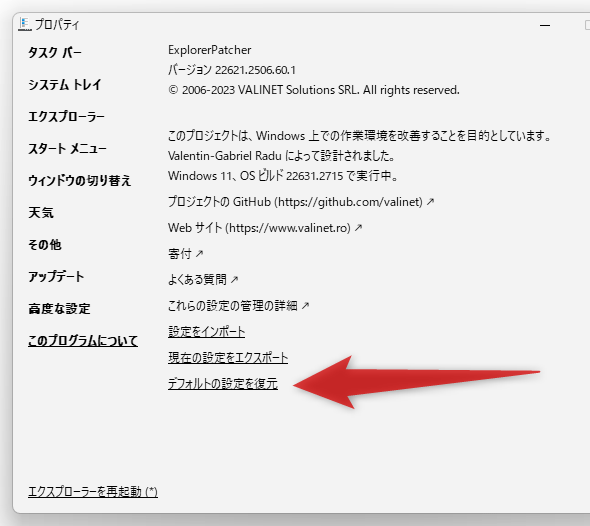Screen dimensions: 590x526
Task: Open よくある質問 FAQ link
Action: tap(203, 280)
